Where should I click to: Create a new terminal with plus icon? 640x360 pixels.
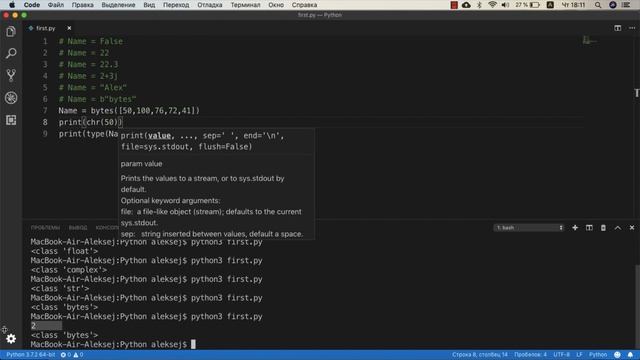tap(575, 227)
